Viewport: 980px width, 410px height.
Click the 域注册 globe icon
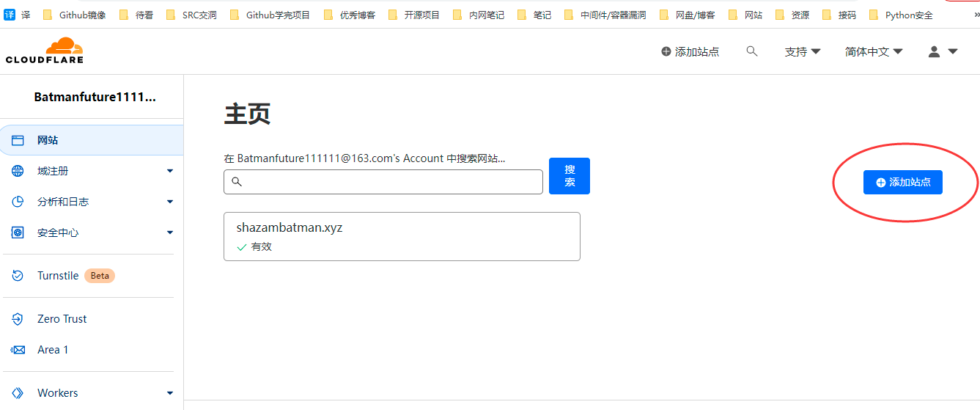[18, 171]
